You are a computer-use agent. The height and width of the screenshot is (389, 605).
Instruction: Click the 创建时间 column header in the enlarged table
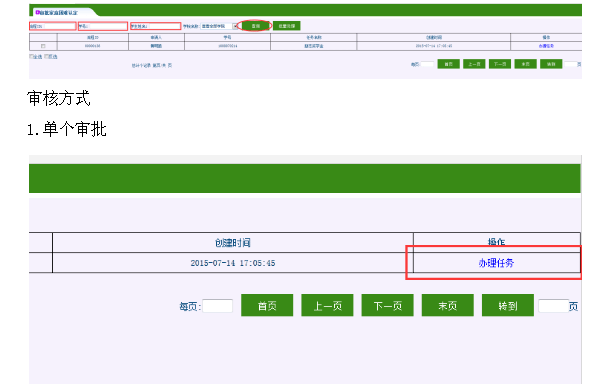pyautogui.click(x=233, y=243)
